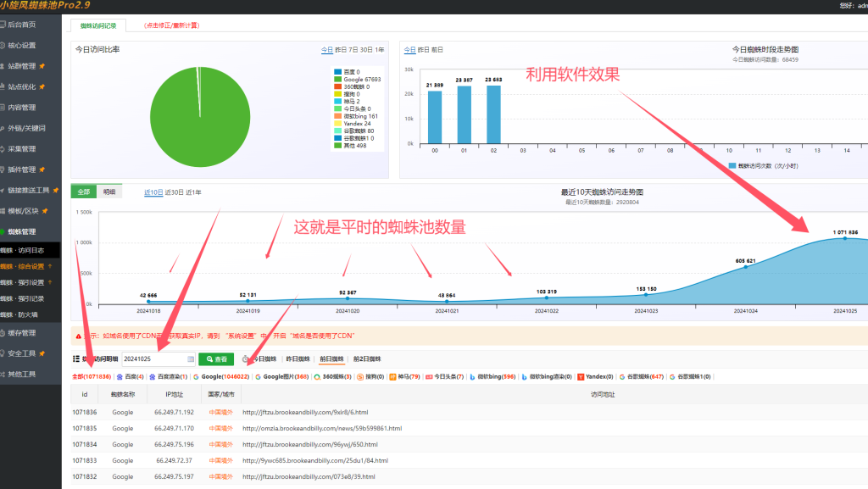Switch to the 蜘蛛访问记录 tab
The image size is (868, 489).
point(98,25)
